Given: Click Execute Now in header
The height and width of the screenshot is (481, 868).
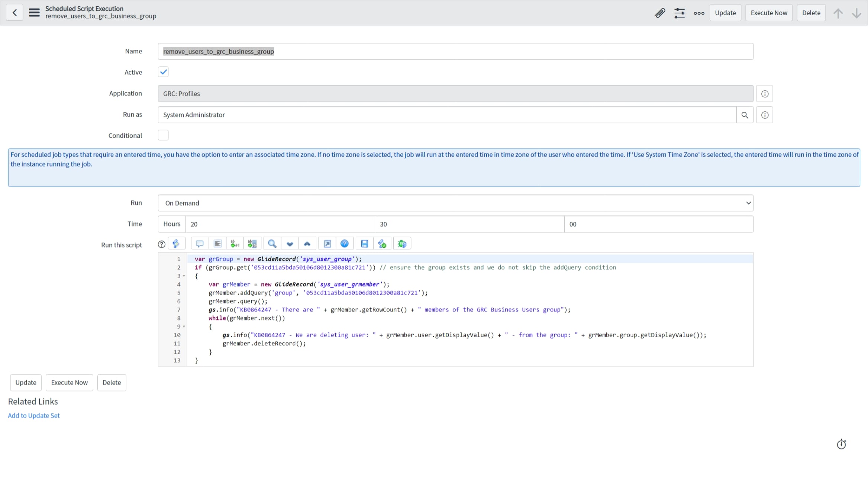Looking at the screenshot, I should [769, 13].
